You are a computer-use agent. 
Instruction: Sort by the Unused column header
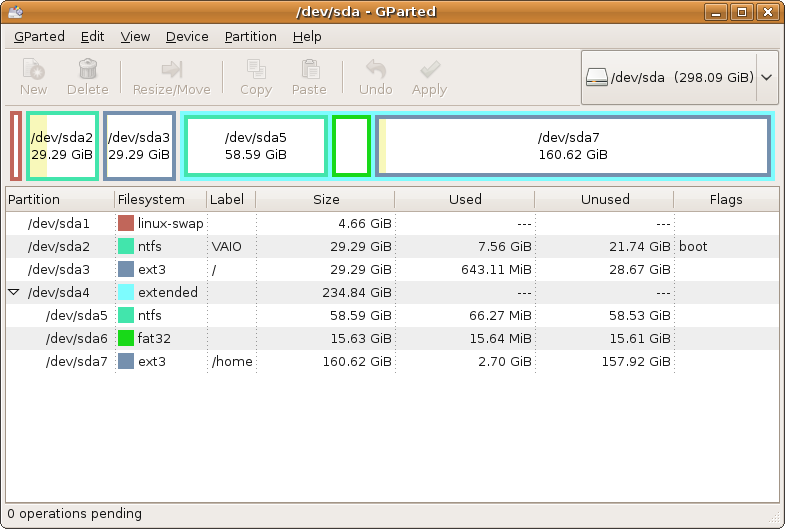pyautogui.click(x=604, y=199)
